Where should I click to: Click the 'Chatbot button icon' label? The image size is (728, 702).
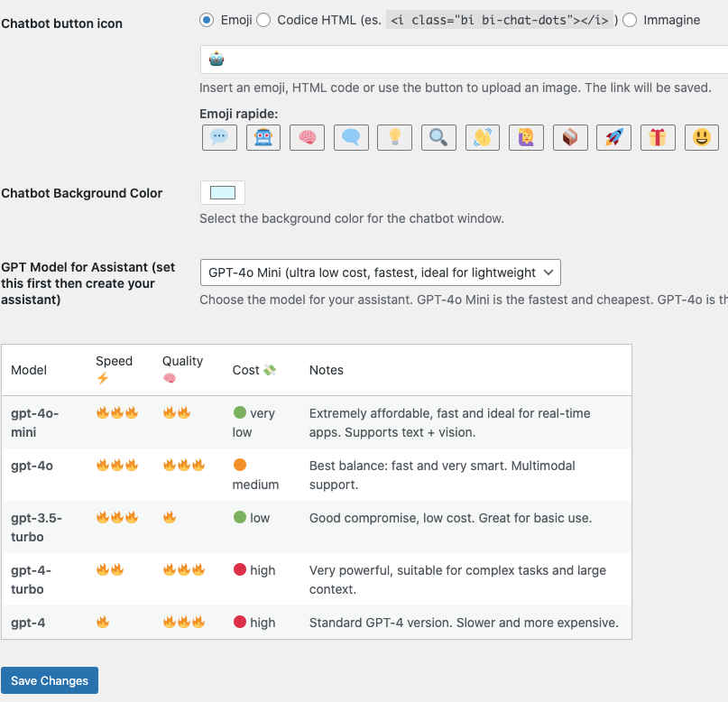[x=61, y=23]
